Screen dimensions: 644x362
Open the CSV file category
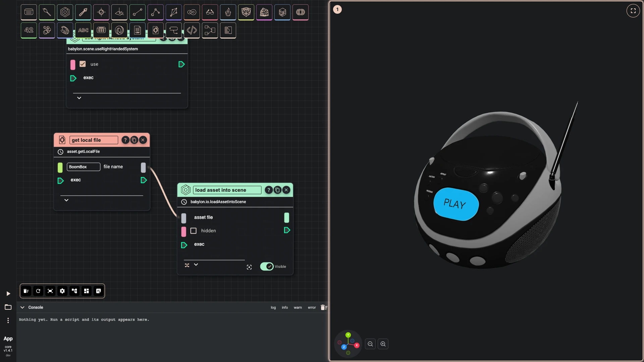coord(138,30)
